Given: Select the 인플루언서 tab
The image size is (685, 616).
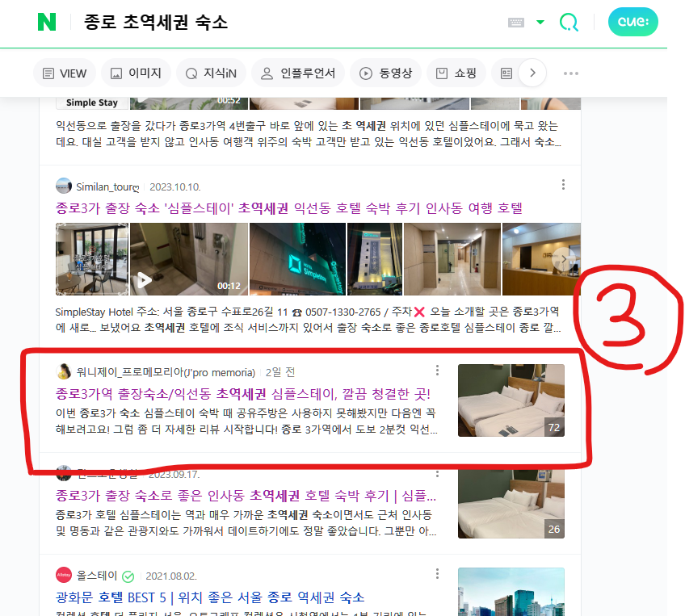Looking at the screenshot, I should 298,73.
